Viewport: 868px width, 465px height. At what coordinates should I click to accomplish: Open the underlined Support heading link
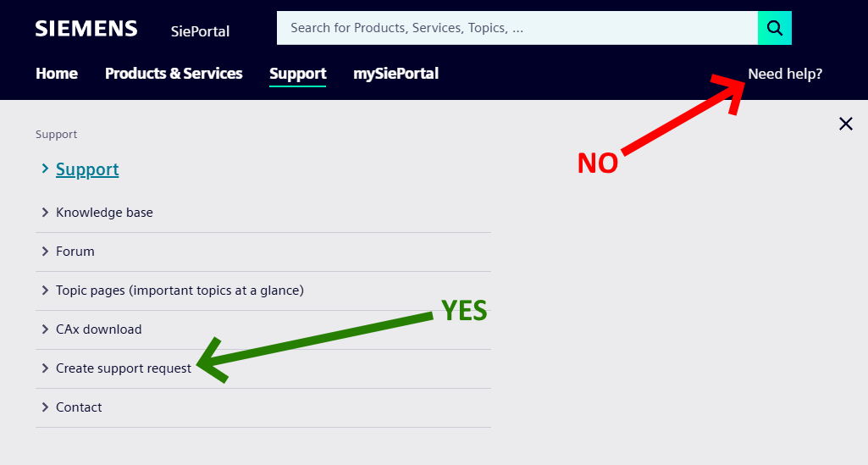click(87, 169)
